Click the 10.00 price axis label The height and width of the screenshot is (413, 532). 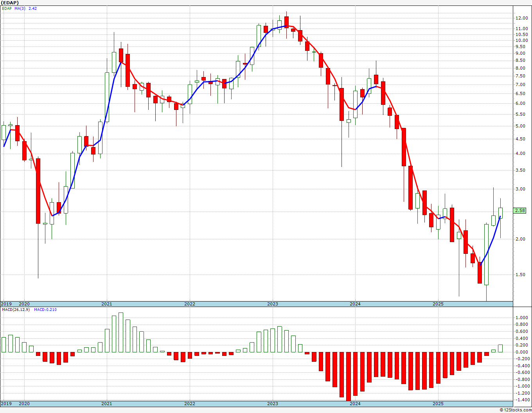521,40
